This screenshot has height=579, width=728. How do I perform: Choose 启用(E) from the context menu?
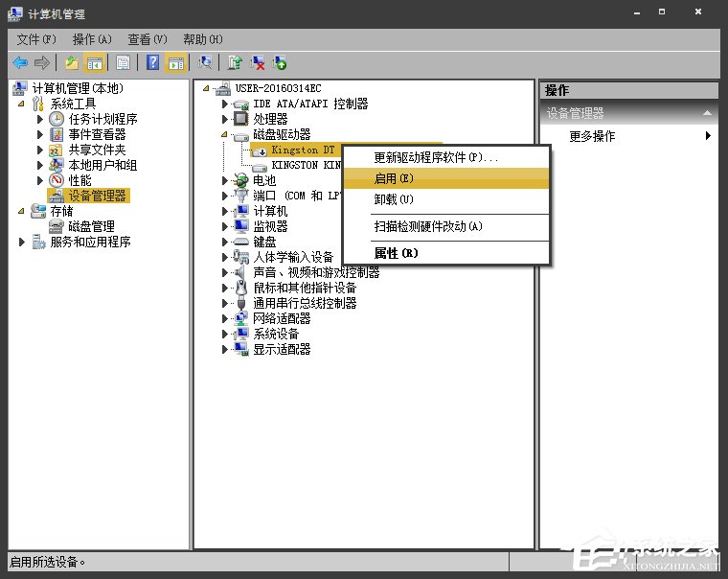(393, 178)
